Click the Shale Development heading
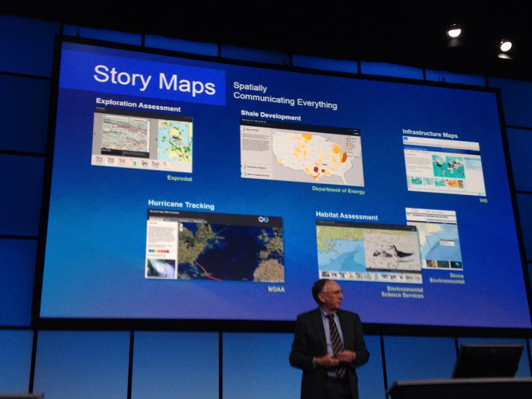 [271, 115]
